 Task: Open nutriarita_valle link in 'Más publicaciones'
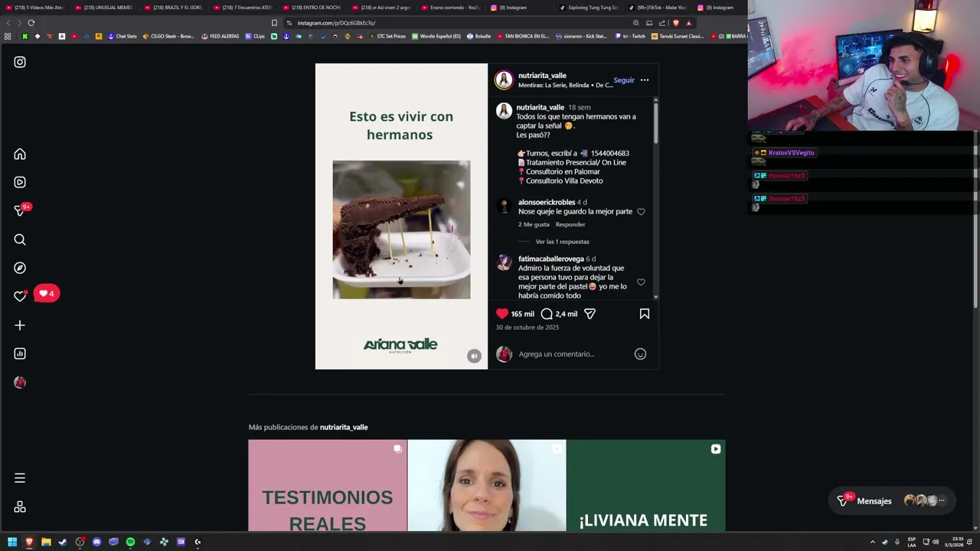[344, 428]
